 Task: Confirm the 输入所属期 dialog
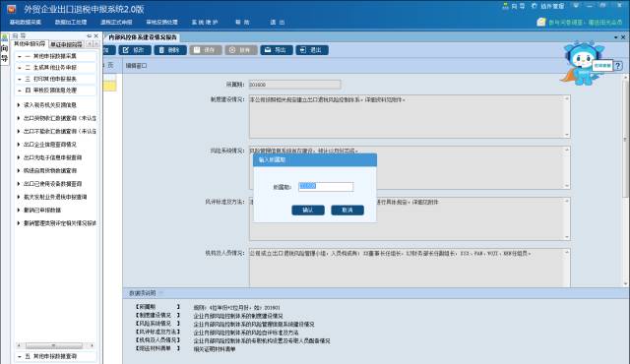(308, 211)
